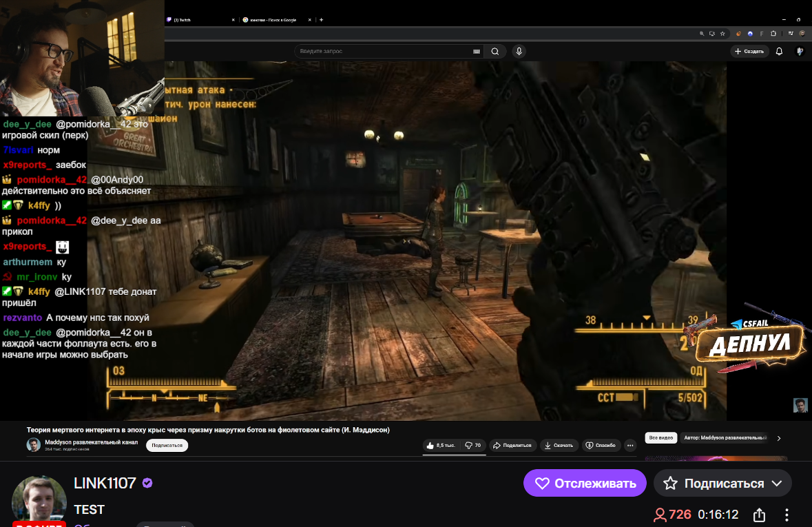This screenshot has width=812, height=527.
Task: Click the TEST stream title
Action: tap(89, 509)
